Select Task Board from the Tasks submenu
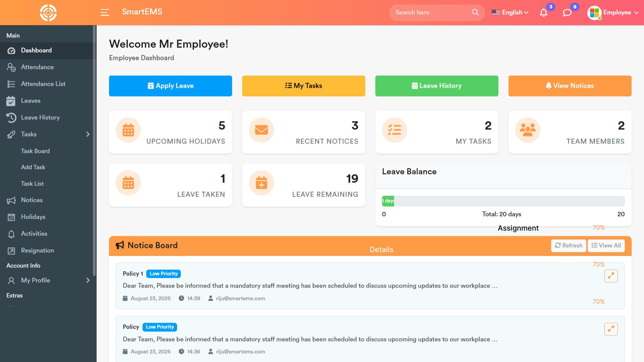The height and width of the screenshot is (362, 644). [x=35, y=151]
